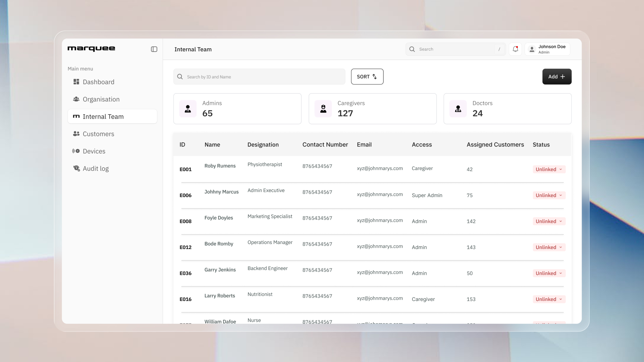Image resolution: width=644 pixels, height=362 pixels.
Task: Open the Status dropdown for Larry Roberts
Action: (549, 299)
